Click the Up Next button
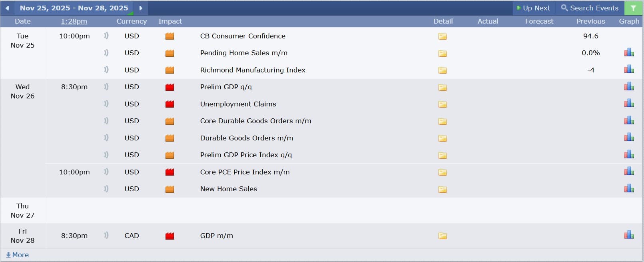The width and height of the screenshot is (644, 262). pos(533,8)
